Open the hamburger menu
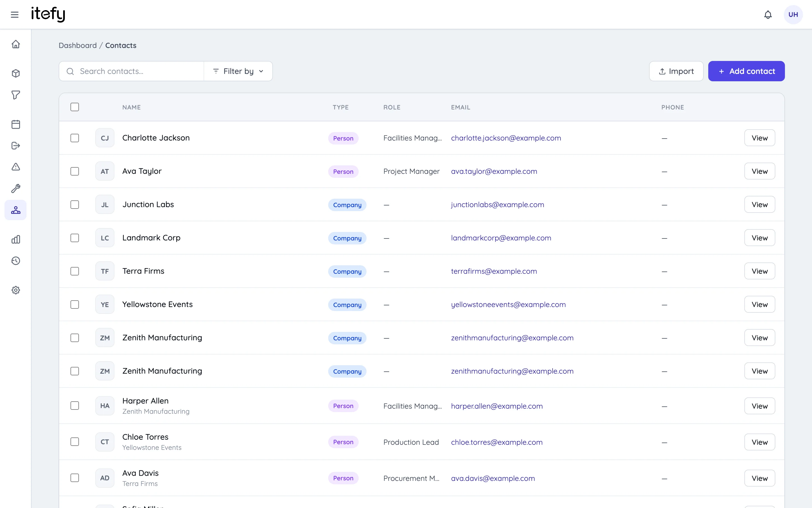The image size is (812, 508). (14, 14)
